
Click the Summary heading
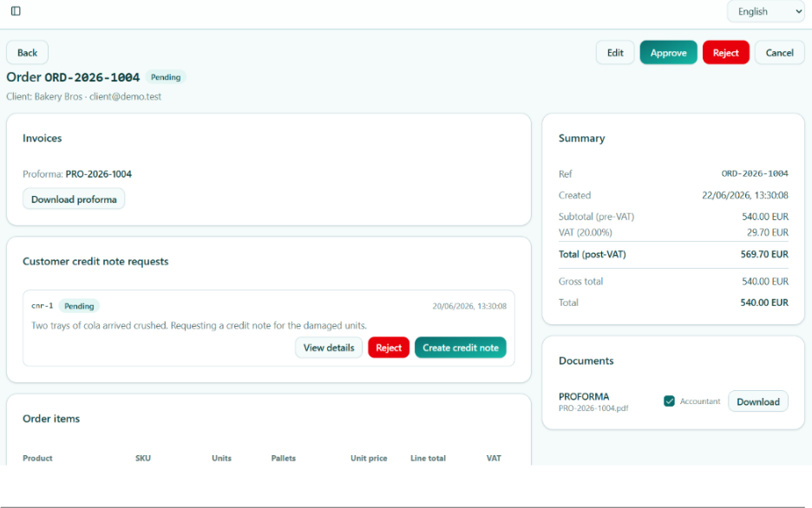coord(581,138)
